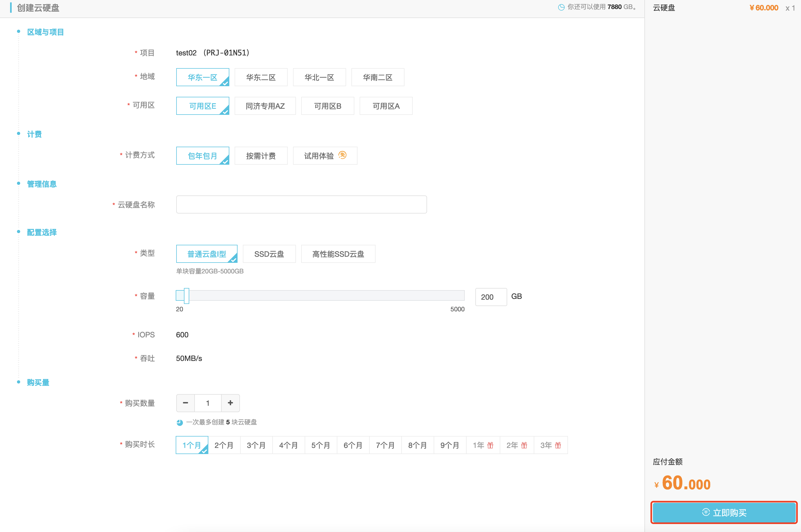Select region 华东一区
The height and width of the screenshot is (532, 801).
203,77
